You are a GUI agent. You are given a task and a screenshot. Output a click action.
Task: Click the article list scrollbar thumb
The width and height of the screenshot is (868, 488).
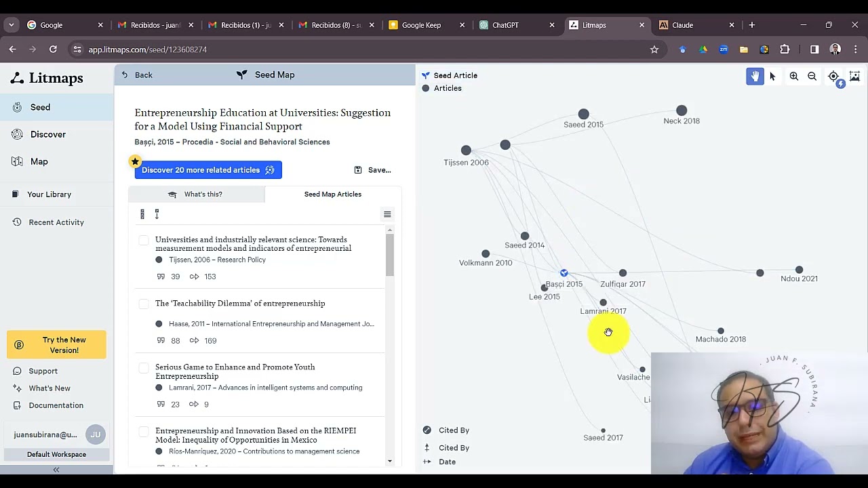(x=390, y=255)
